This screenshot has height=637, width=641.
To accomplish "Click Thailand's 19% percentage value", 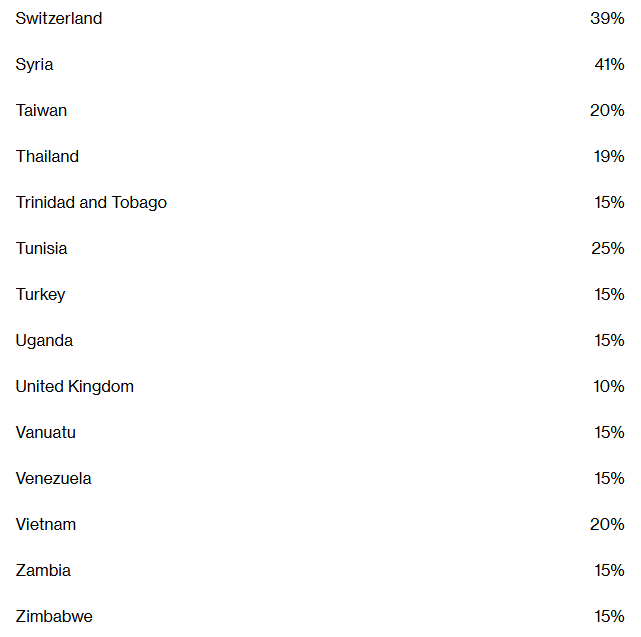I will click(x=609, y=157).
